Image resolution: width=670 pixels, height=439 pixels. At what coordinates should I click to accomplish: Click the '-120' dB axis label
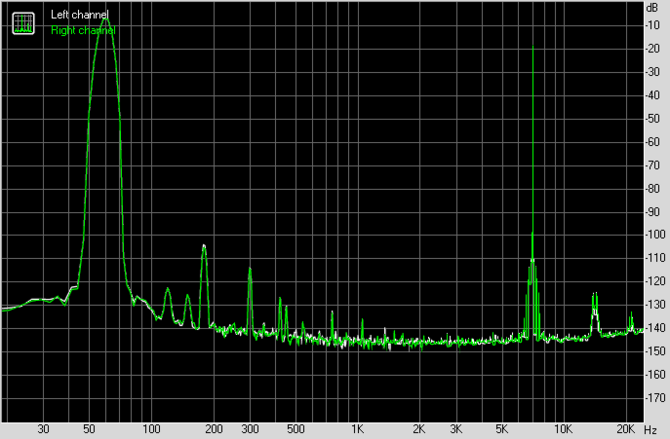pyautogui.click(x=655, y=281)
